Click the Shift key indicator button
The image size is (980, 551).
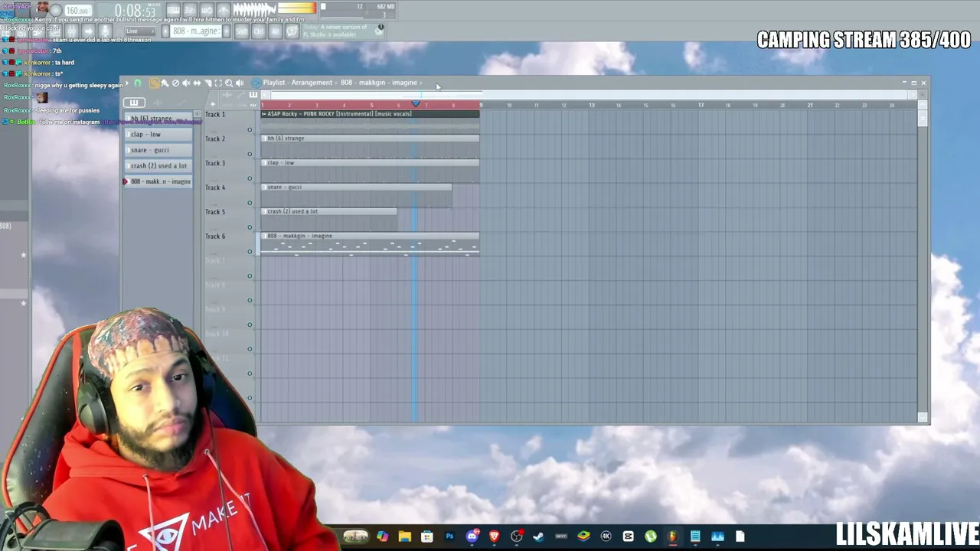[x=241, y=31]
